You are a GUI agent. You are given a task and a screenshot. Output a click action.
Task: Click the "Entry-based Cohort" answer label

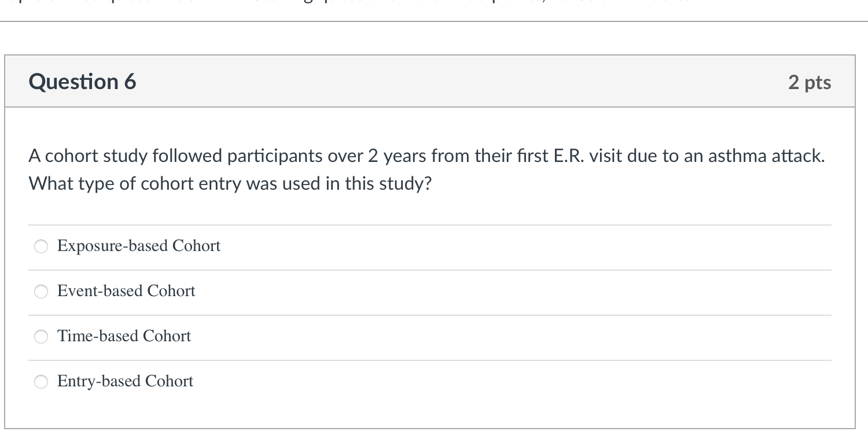click(125, 381)
